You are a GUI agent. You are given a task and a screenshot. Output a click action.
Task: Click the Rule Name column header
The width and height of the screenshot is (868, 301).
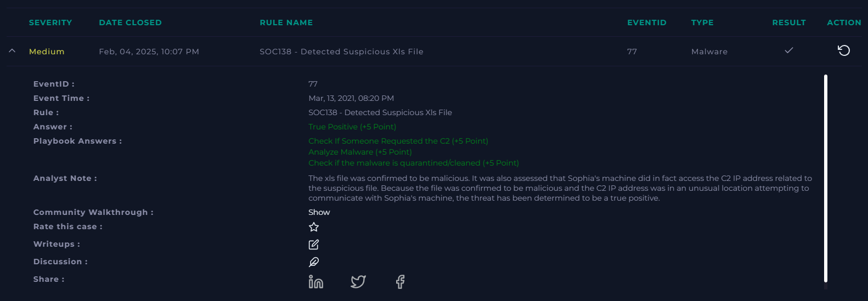point(286,22)
